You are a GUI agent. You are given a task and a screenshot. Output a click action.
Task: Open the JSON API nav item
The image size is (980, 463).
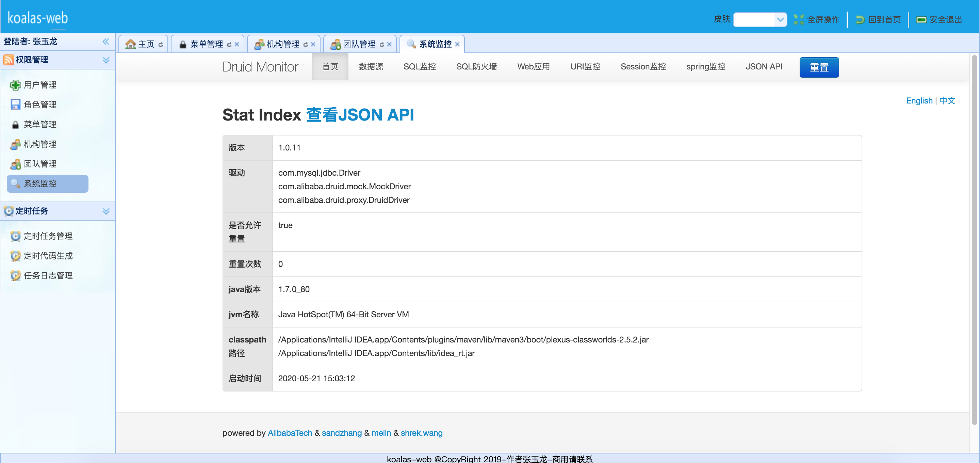[x=764, y=67]
